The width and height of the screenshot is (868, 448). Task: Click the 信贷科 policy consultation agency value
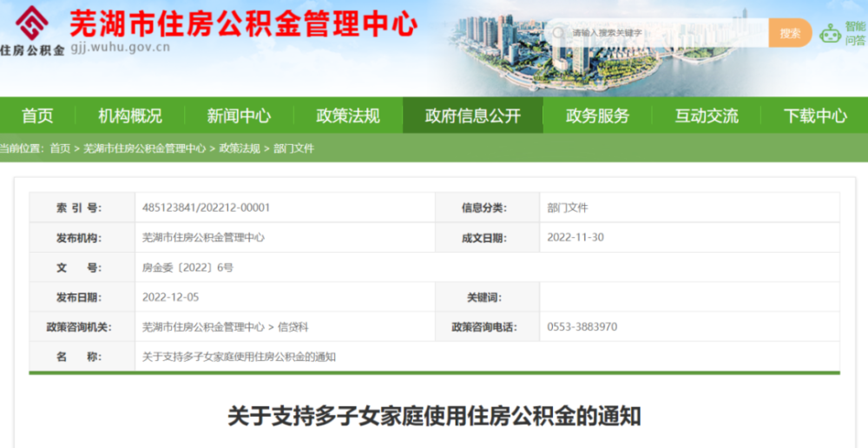(293, 327)
